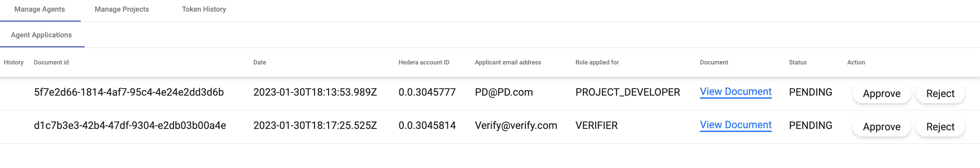The width and height of the screenshot is (980, 168).
Task: Reject the PROJECT_DEVELOPER application
Action: click(x=940, y=94)
